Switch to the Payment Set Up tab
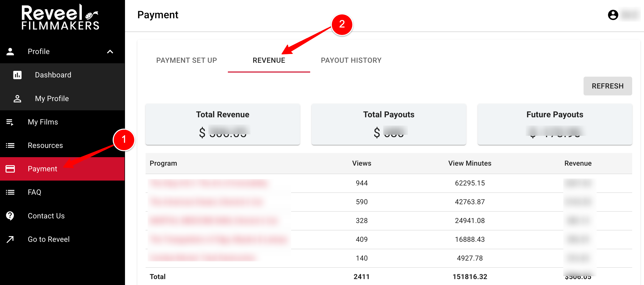The height and width of the screenshot is (285, 644). click(x=186, y=60)
